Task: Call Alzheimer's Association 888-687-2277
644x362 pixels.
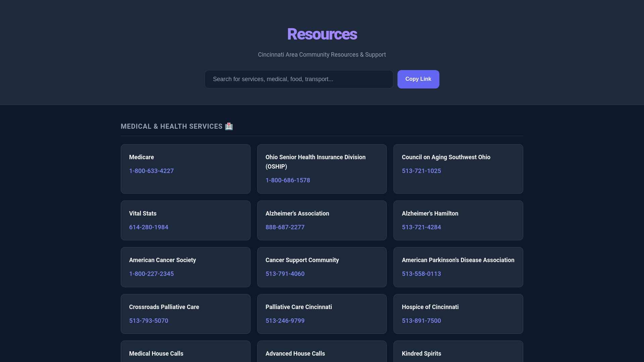Action: coord(285,227)
